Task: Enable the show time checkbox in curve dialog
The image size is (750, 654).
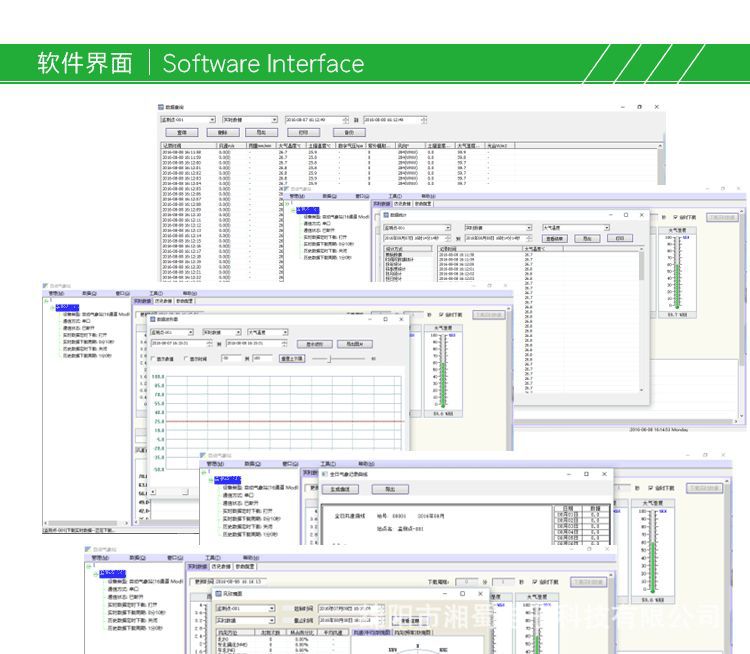Action: pyautogui.click(x=187, y=359)
